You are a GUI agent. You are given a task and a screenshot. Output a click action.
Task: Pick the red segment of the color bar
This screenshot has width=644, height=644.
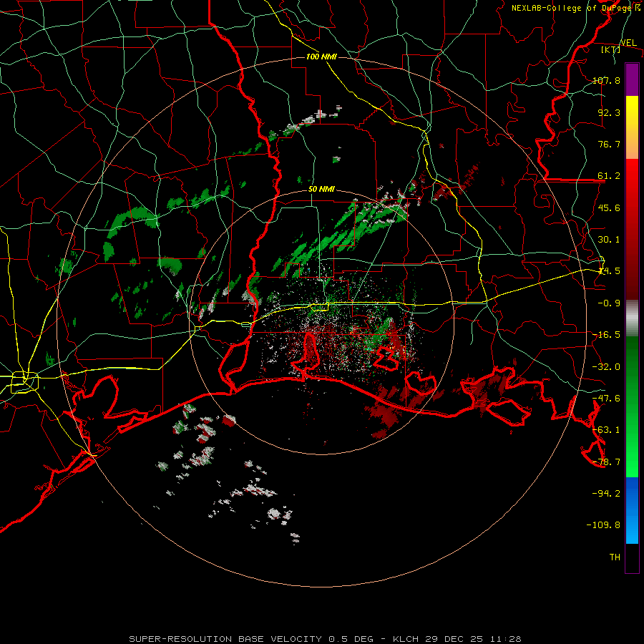pyautogui.click(x=632, y=230)
